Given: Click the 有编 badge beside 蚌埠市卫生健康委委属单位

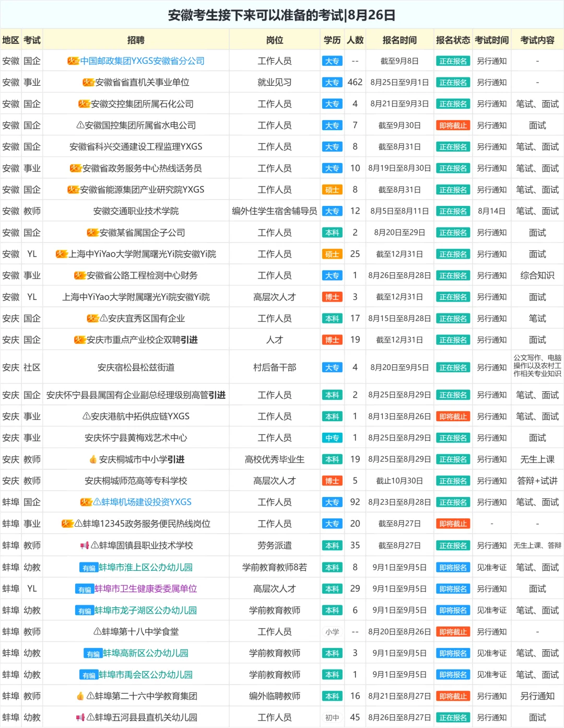Looking at the screenshot, I should tap(85, 589).
